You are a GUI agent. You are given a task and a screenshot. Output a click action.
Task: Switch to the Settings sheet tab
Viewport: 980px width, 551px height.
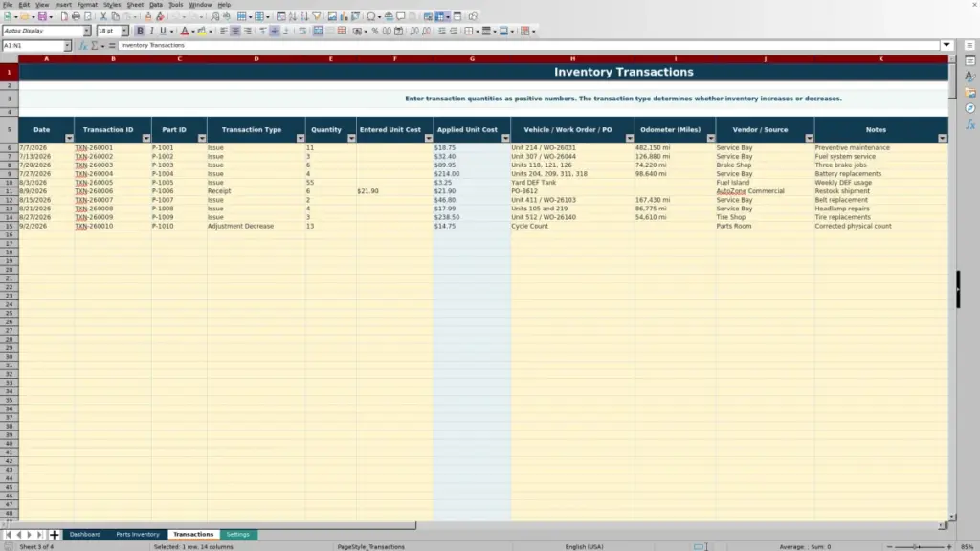click(237, 534)
